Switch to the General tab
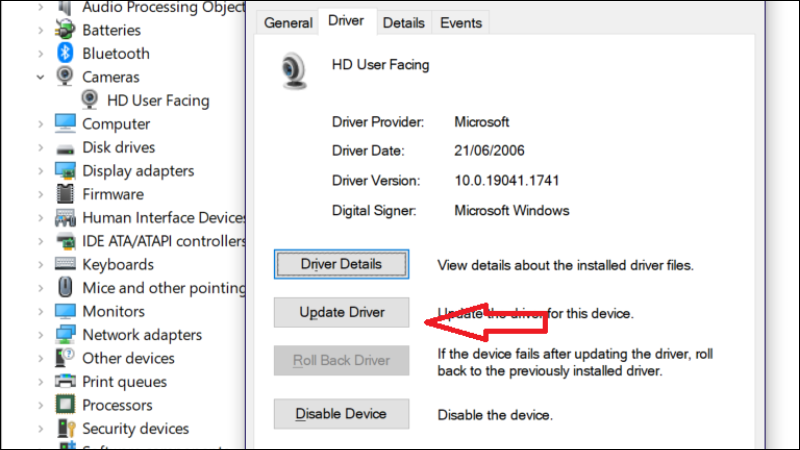Image resolution: width=800 pixels, height=450 pixels. [x=288, y=23]
